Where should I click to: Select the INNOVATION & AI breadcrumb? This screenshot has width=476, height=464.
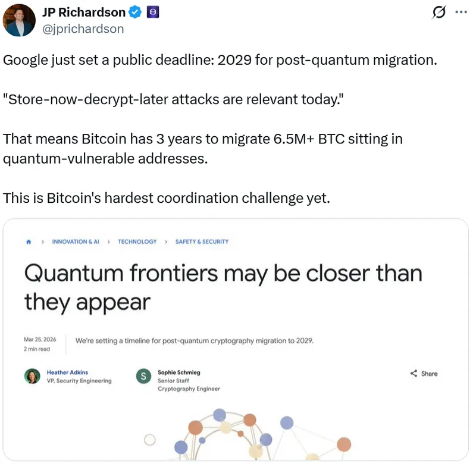pos(76,242)
